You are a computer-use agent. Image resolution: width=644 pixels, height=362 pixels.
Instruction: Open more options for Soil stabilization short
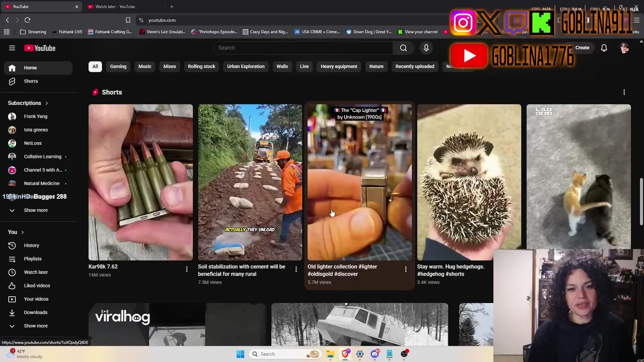point(296,269)
